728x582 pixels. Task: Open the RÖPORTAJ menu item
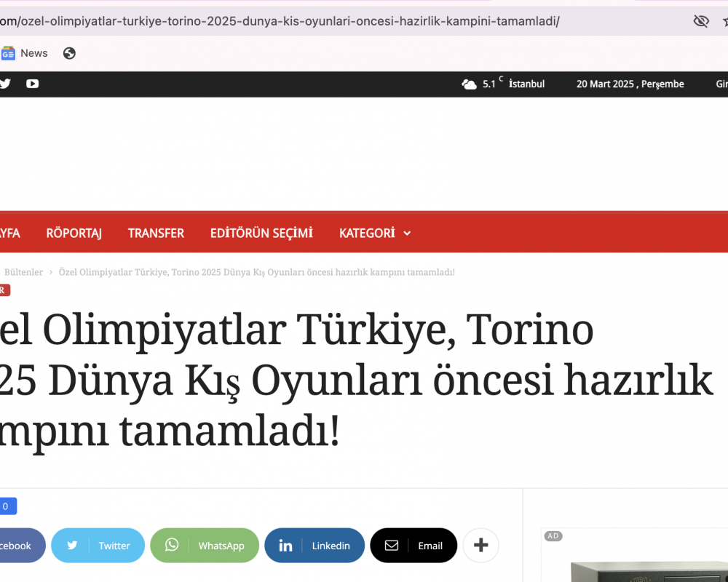coord(74,234)
